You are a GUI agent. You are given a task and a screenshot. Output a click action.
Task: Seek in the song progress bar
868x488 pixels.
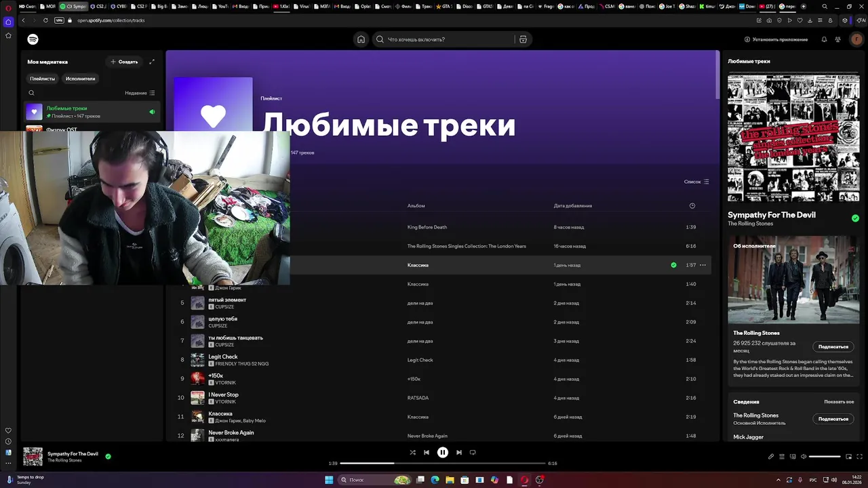pos(442,463)
